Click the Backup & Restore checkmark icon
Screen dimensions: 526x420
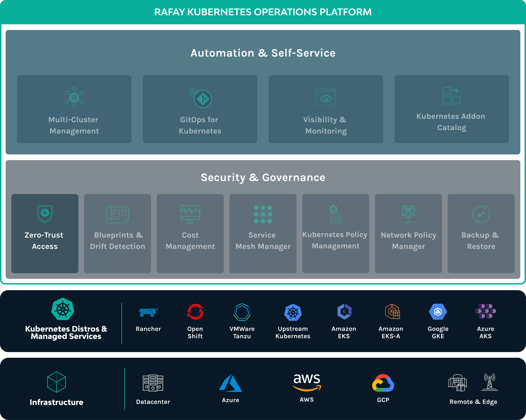click(481, 214)
